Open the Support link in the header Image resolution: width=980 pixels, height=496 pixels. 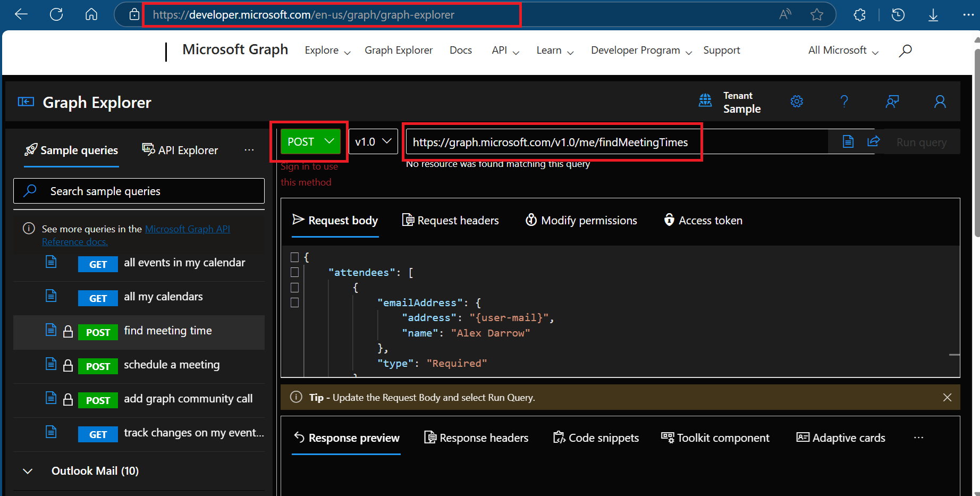pos(722,51)
